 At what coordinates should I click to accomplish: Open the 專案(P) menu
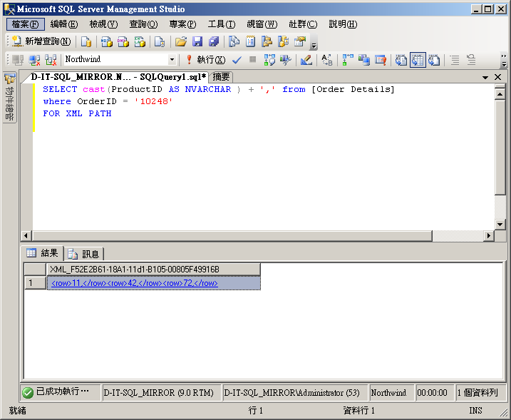pyautogui.click(x=183, y=24)
